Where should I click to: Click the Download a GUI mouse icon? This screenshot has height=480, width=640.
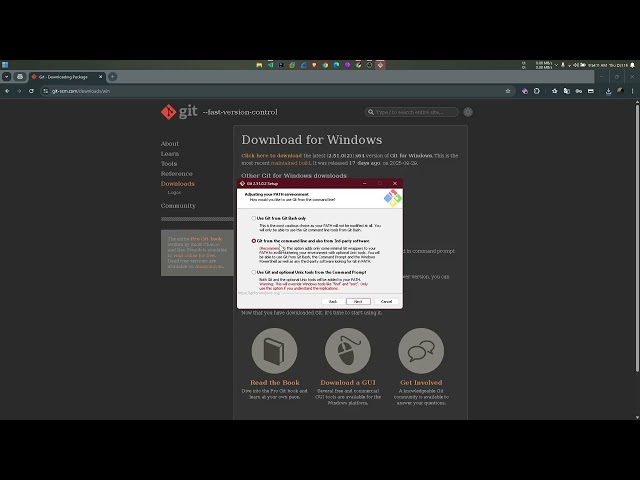[x=348, y=351]
